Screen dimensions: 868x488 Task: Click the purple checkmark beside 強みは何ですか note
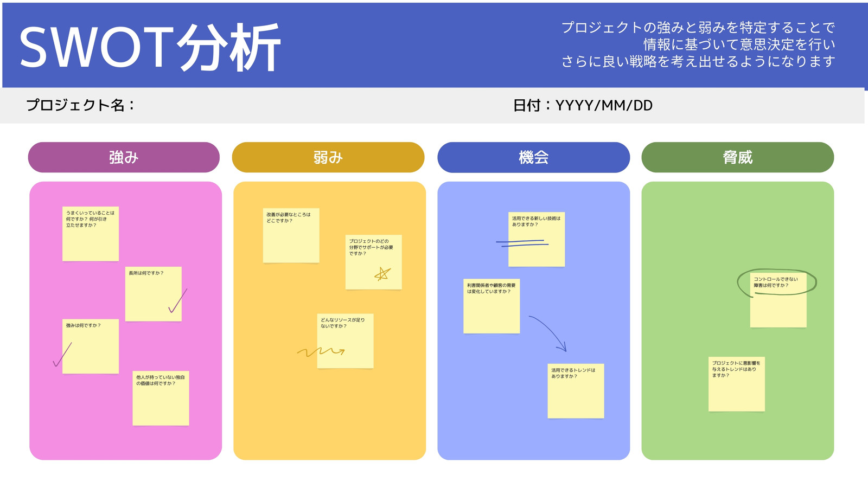tap(62, 354)
